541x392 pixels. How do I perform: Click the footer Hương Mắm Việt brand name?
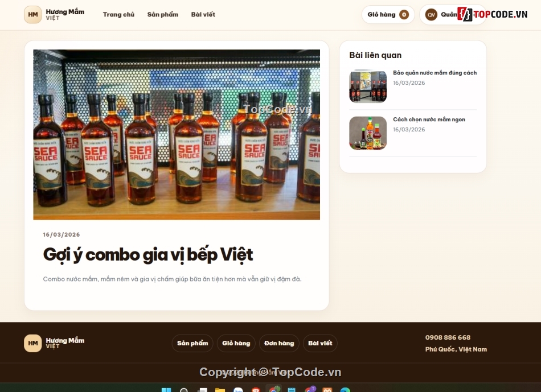click(65, 343)
